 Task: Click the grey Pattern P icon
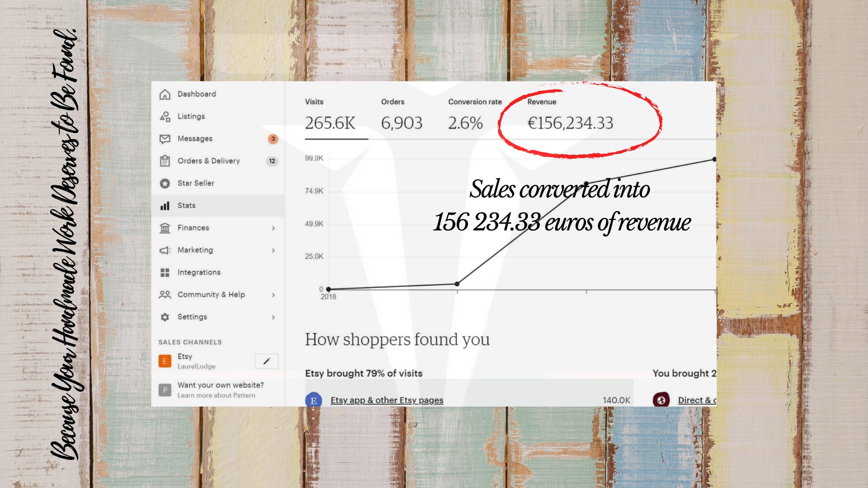pos(165,390)
